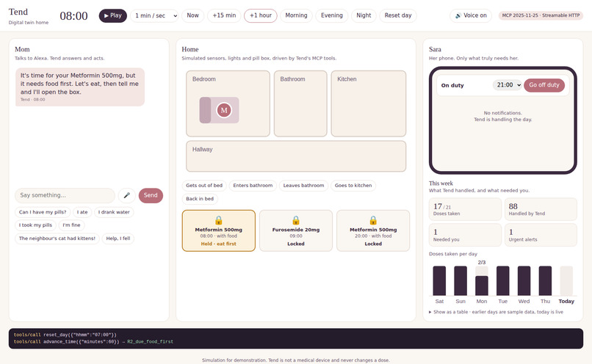Click the 1 Needed you stat
Image resolution: width=592 pixels, height=364 pixels.
pyautogui.click(x=465, y=235)
